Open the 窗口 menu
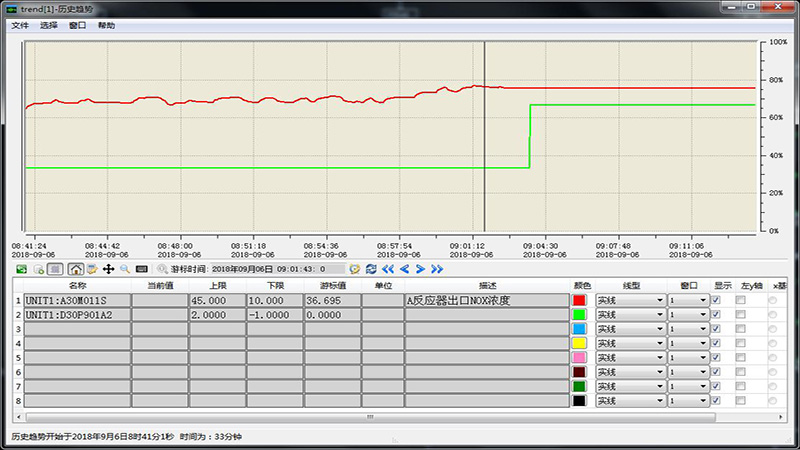800x450 pixels. pyautogui.click(x=78, y=26)
